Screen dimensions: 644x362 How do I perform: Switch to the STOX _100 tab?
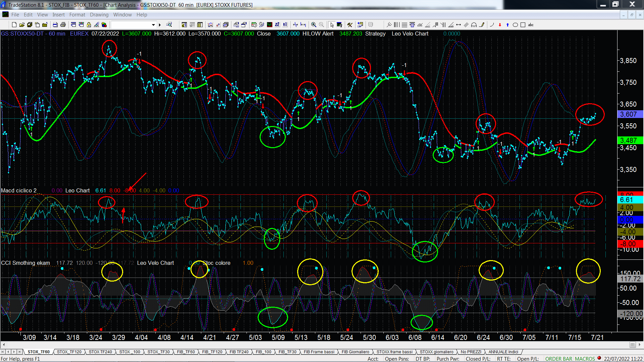click(x=130, y=352)
